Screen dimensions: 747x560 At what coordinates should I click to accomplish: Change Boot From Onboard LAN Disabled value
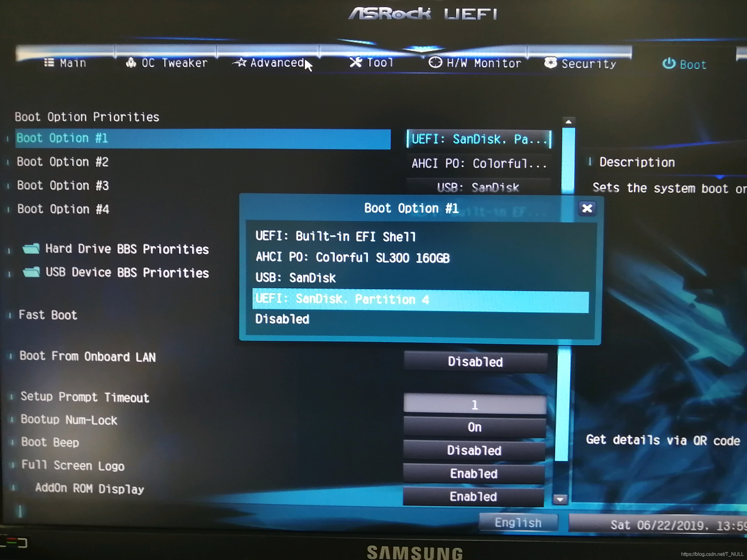tap(475, 362)
